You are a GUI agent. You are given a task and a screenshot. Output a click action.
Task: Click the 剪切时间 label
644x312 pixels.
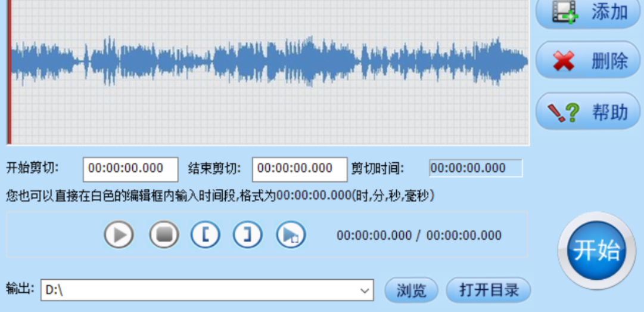pyautogui.click(x=378, y=168)
